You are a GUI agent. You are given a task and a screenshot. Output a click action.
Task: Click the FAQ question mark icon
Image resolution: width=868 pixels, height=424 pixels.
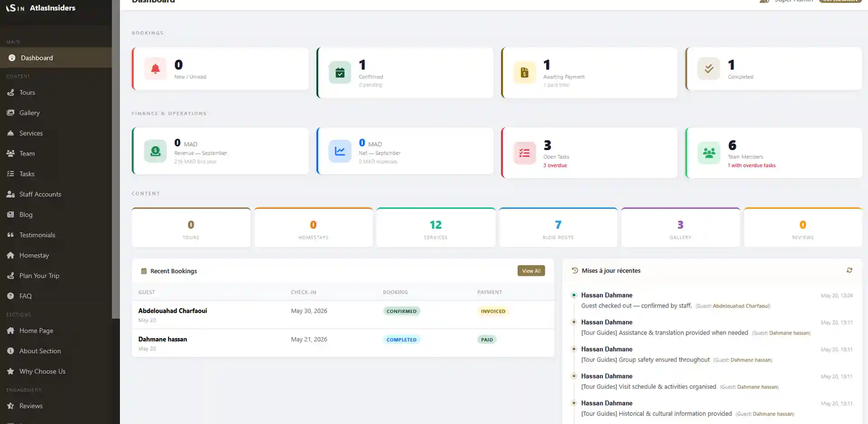click(10, 296)
